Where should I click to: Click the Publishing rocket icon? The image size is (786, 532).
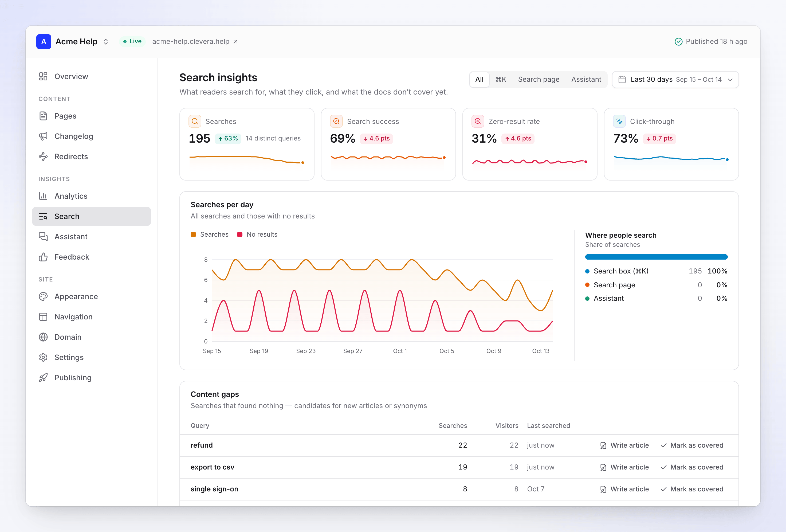(x=43, y=378)
